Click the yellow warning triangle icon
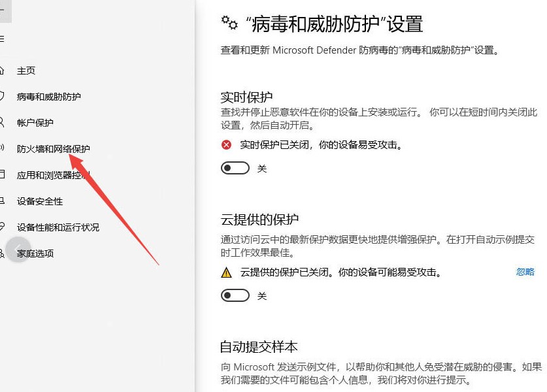This screenshot has height=392, width=547. point(226,272)
